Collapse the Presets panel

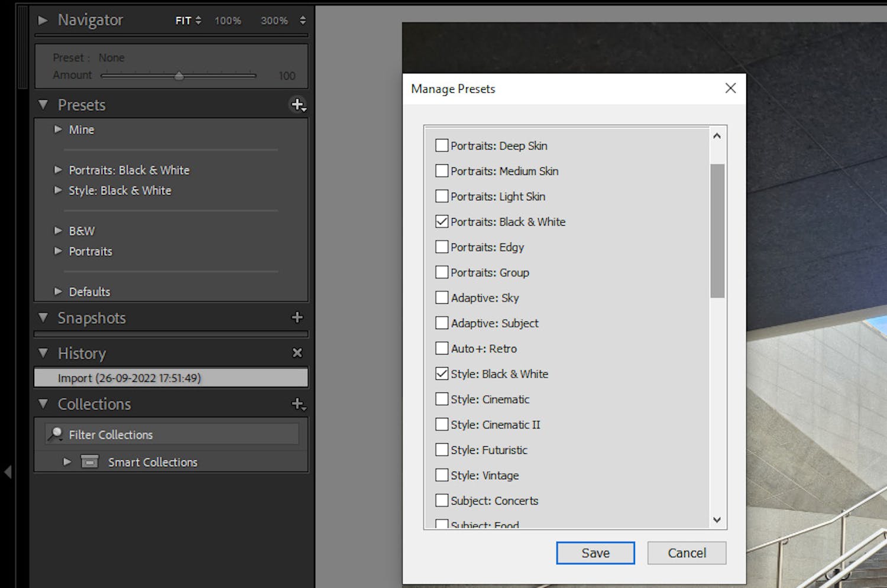(x=43, y=105)
